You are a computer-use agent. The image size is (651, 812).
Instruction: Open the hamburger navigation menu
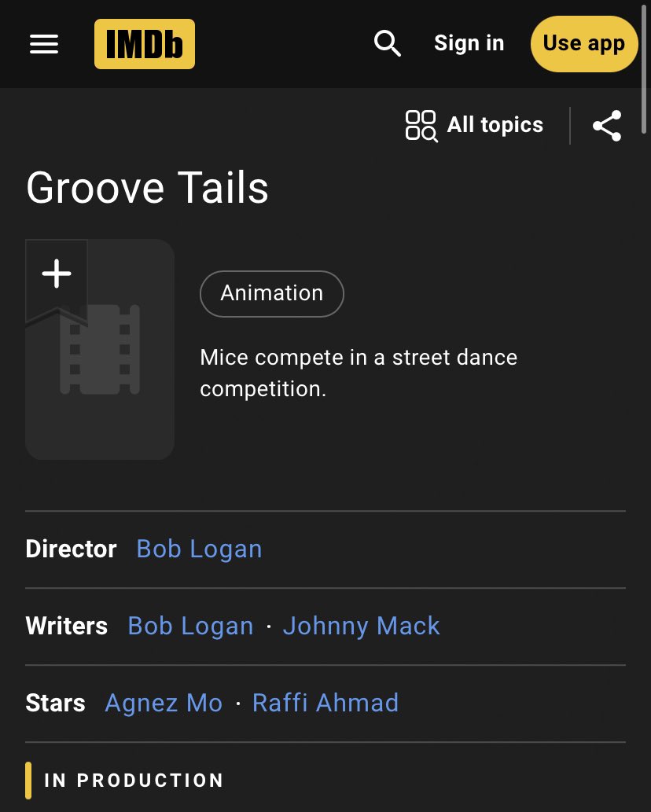(44, 44)
